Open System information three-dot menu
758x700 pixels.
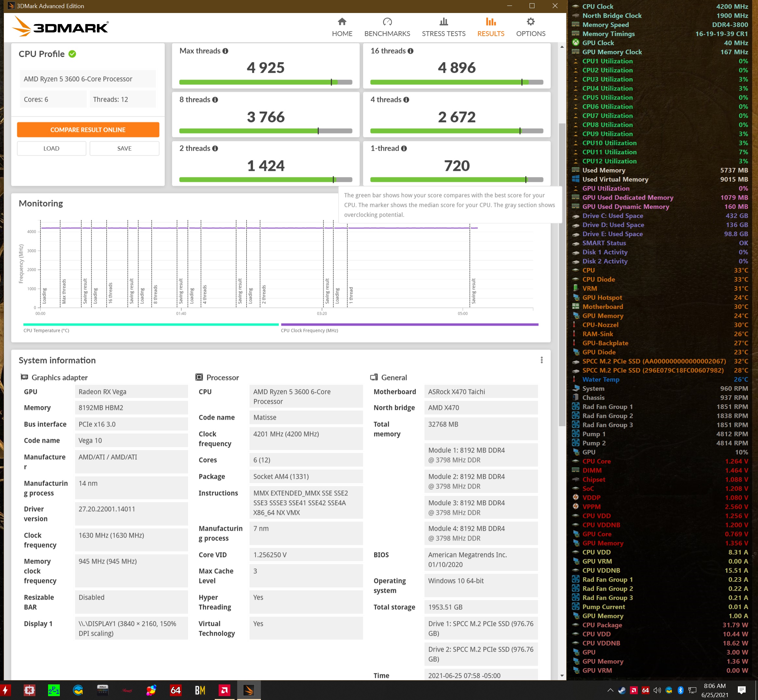541,360
